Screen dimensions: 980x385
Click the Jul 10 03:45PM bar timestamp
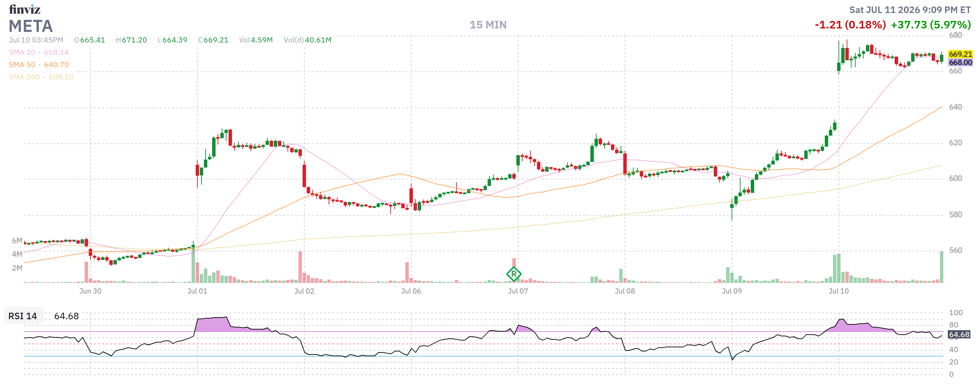point(36,40)
